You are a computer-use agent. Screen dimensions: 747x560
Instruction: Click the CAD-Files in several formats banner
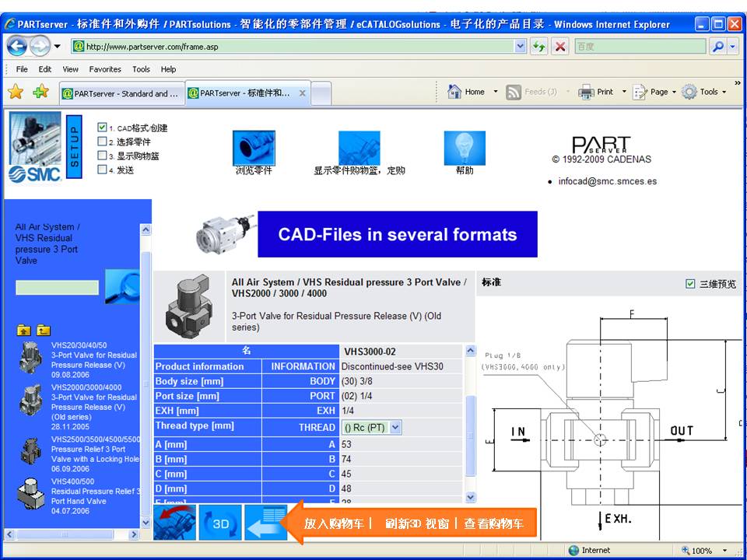pyautogui.click(x=398, y=234)
